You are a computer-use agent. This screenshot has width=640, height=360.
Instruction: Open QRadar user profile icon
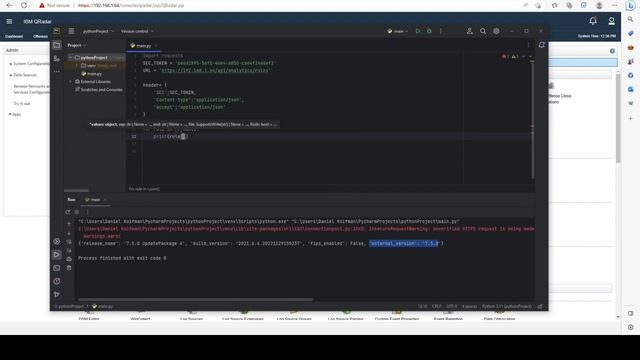(x=611, y=21)
